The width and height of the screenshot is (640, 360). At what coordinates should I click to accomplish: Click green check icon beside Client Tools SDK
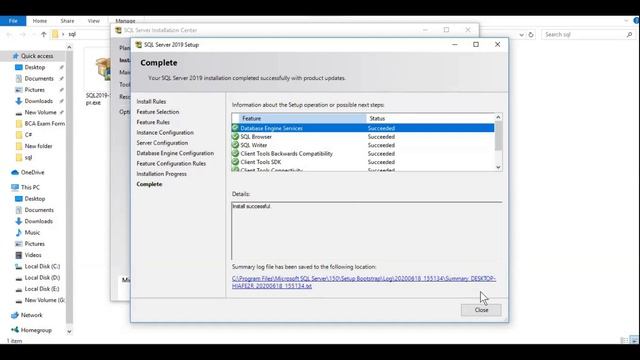(x=236, y=162)
